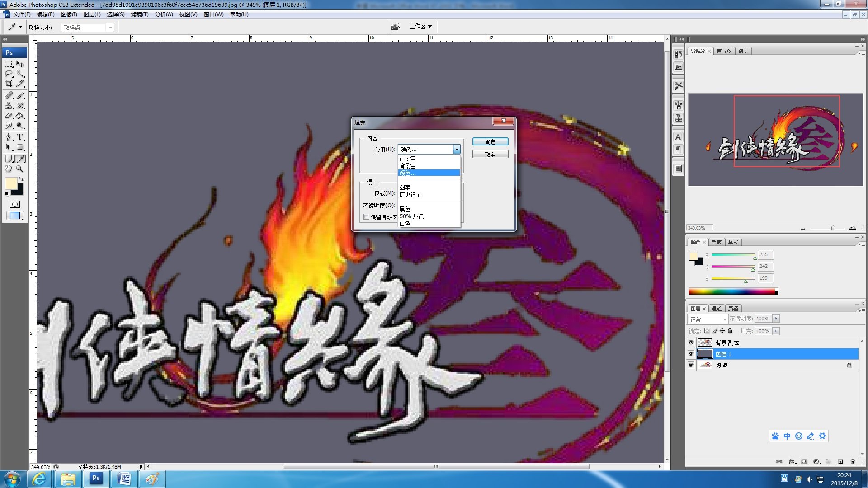Click the add layer style fx icon

point(792,461)
